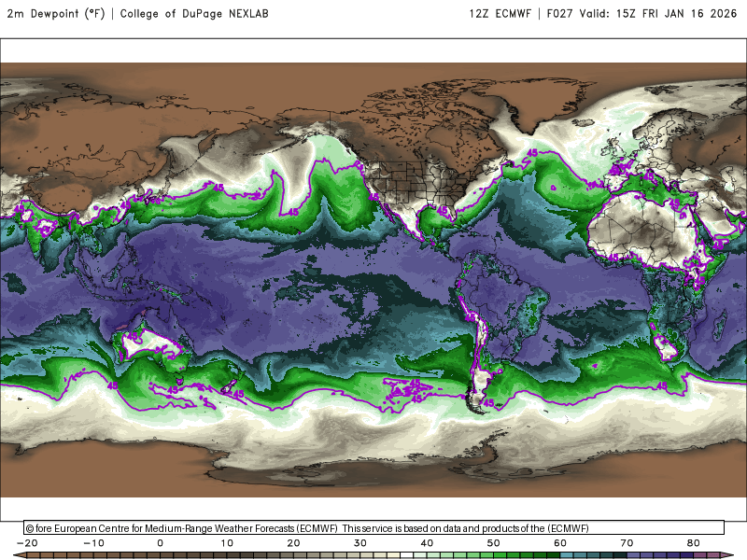Click the '50' legend value
This screenshot has height=560, width=747.
tap(494, 543)
